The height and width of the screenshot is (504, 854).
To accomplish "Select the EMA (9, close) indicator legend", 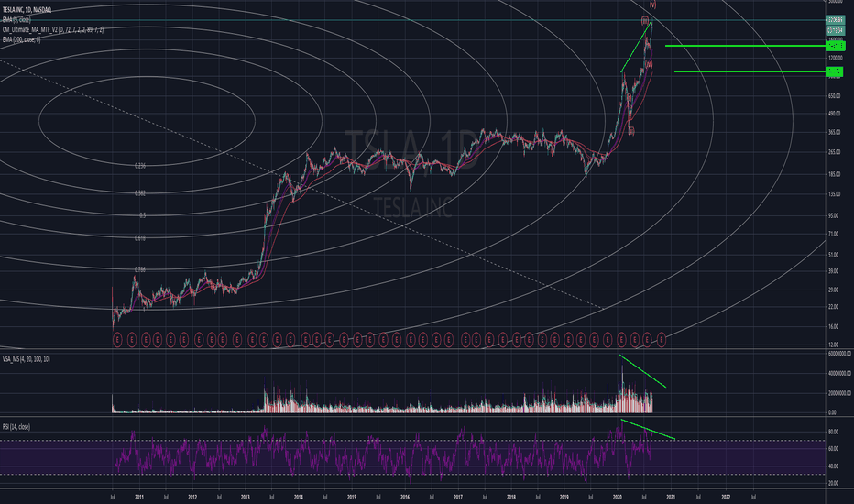I will [16, 19].
